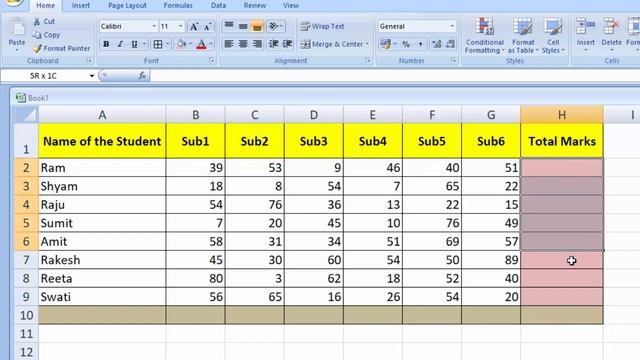The height and width of the screenshot is (360, 640).
Task: Open Cell Styles gallery
Action: point(553,36)
